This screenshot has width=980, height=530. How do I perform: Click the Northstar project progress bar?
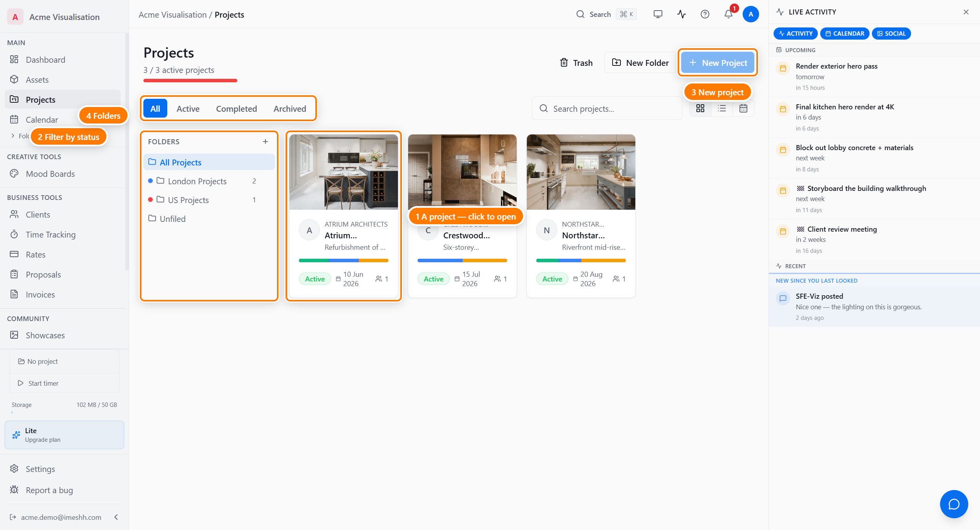[x=581, y=260]
